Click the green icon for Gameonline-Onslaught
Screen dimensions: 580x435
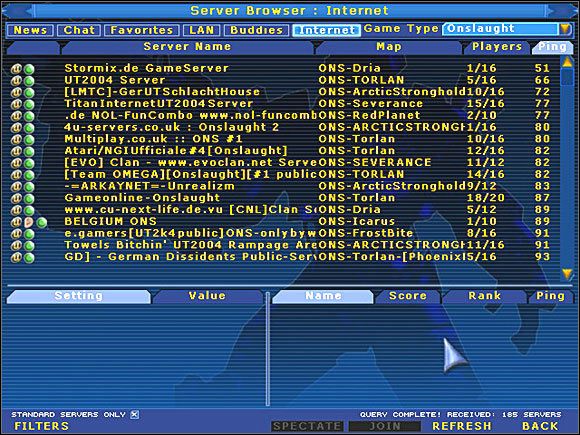[x=29, y=199]
